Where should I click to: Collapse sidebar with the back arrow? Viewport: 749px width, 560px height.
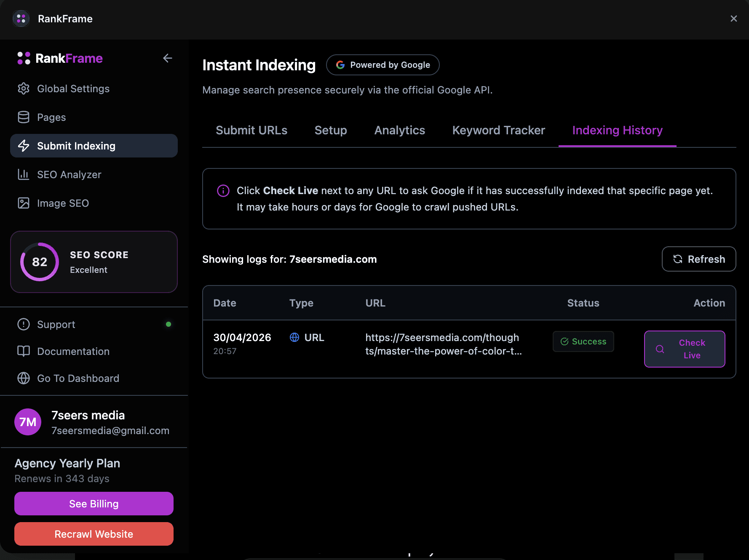(x=168, y=58)
